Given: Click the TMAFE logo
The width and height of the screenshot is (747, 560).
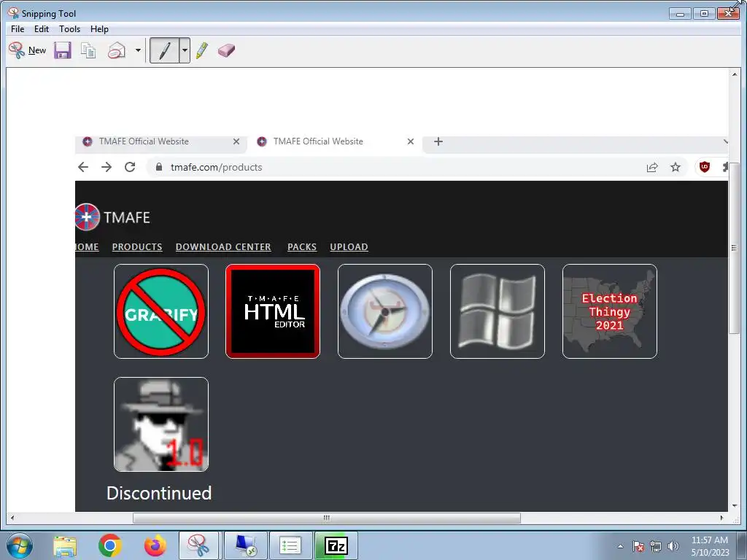Looking at the screenshot, I should [x=113, y=217].
